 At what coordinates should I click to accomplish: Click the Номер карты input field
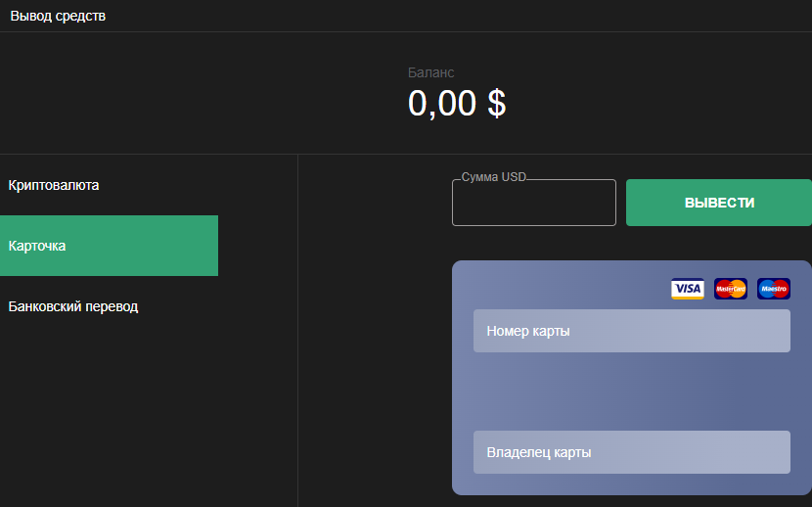[x=632, y=331]
